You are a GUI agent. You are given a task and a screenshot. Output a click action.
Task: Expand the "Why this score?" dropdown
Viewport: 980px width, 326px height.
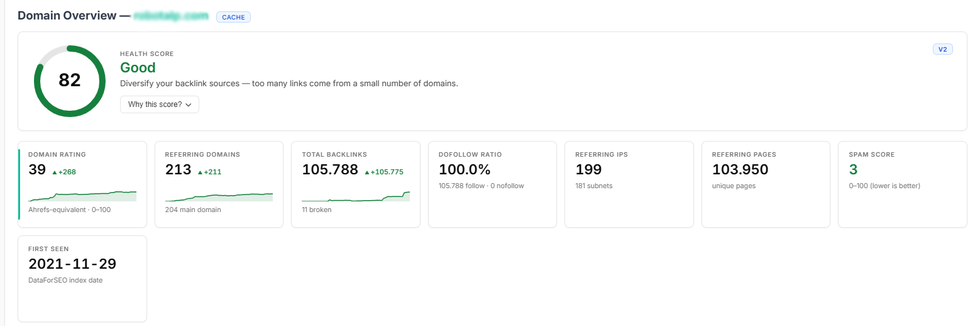[160, 104]
